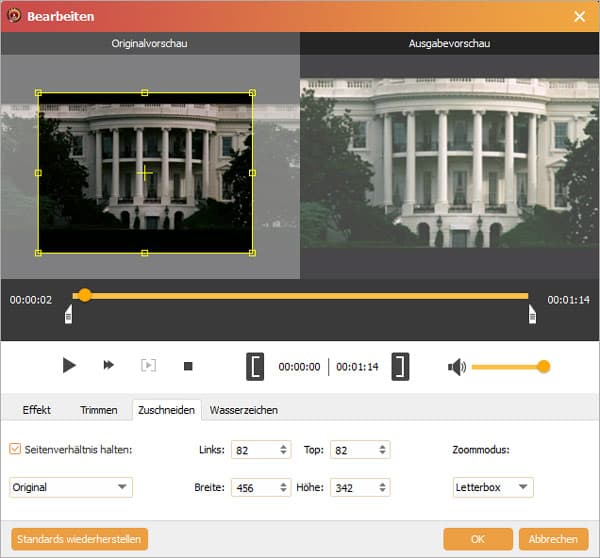Screen dimensions: 600x558
Task: Click the top-right crop handle
Action: pos(252,93)
